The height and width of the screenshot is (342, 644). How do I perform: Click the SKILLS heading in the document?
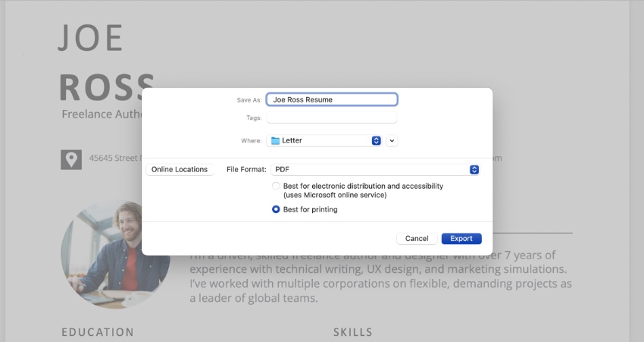click(353, 332)
